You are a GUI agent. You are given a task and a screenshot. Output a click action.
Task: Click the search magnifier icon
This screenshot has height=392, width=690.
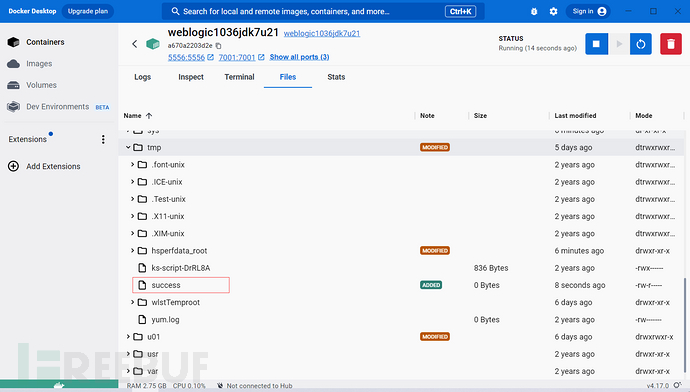175,11
